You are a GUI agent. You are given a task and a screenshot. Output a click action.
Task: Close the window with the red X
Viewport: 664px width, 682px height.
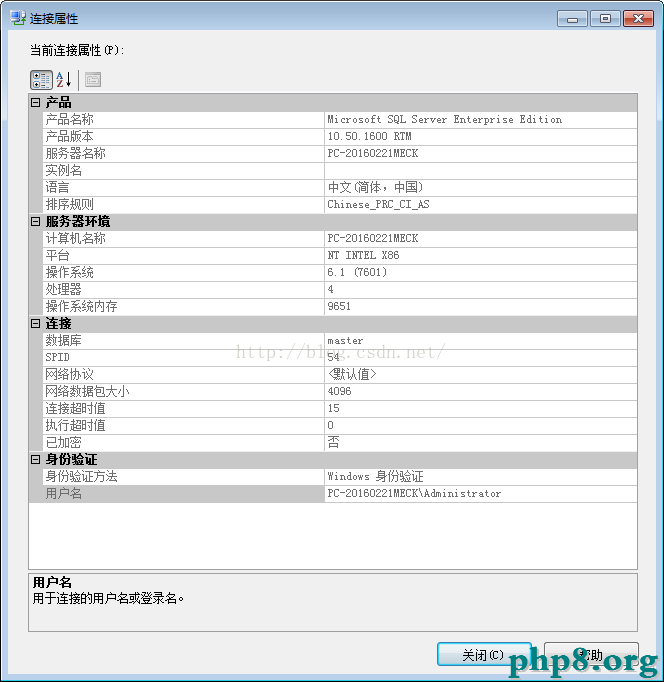(638, 19)
